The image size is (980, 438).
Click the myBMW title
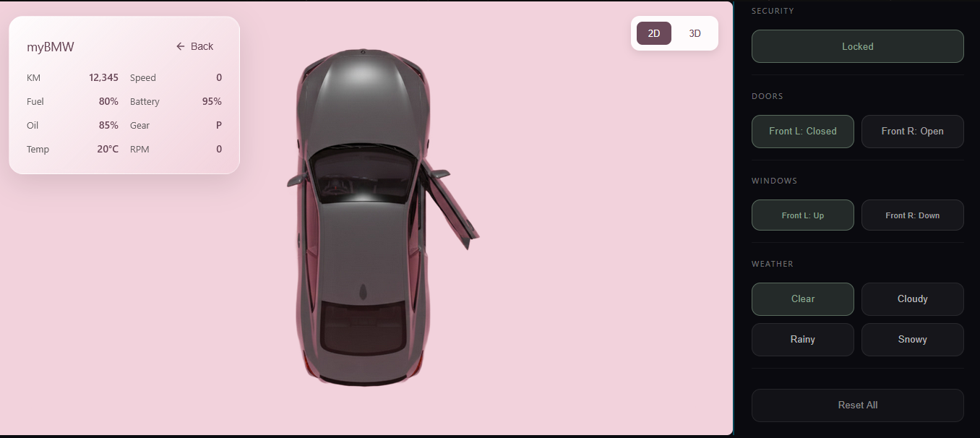51,47
